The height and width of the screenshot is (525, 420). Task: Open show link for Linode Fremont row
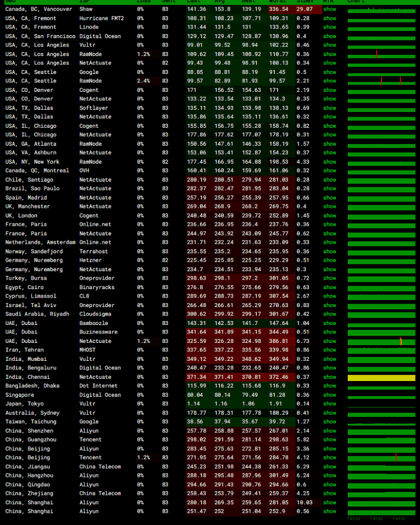point(330,27)
